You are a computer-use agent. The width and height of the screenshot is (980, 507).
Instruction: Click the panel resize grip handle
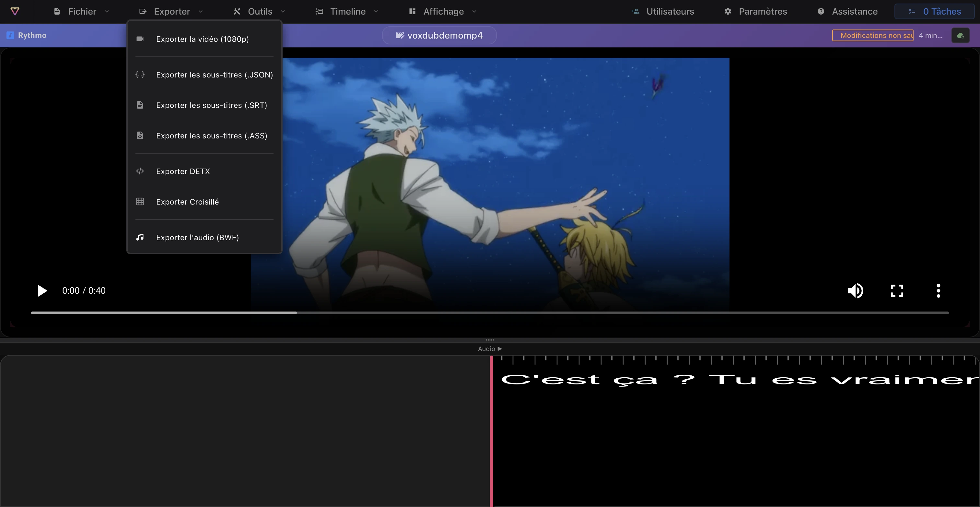click(x=490, y=340)
